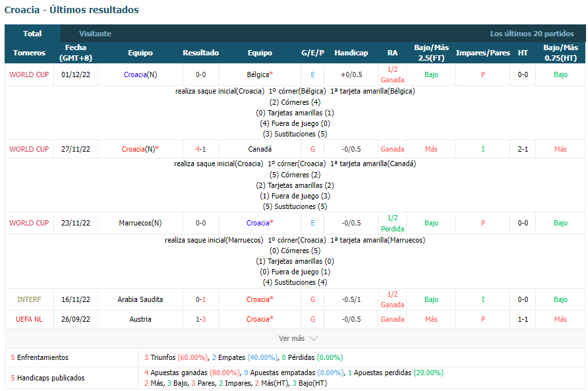The width and height of the screenshot is (588, 391).
Task: Click the 0-1 result against Arabia Saudita
Action: pyautogui.click(x=200, y=299)
